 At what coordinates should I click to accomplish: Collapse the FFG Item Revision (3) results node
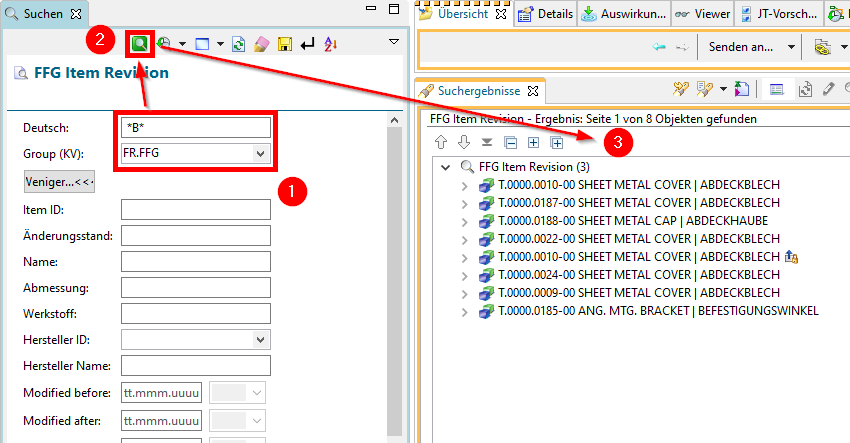445,167
